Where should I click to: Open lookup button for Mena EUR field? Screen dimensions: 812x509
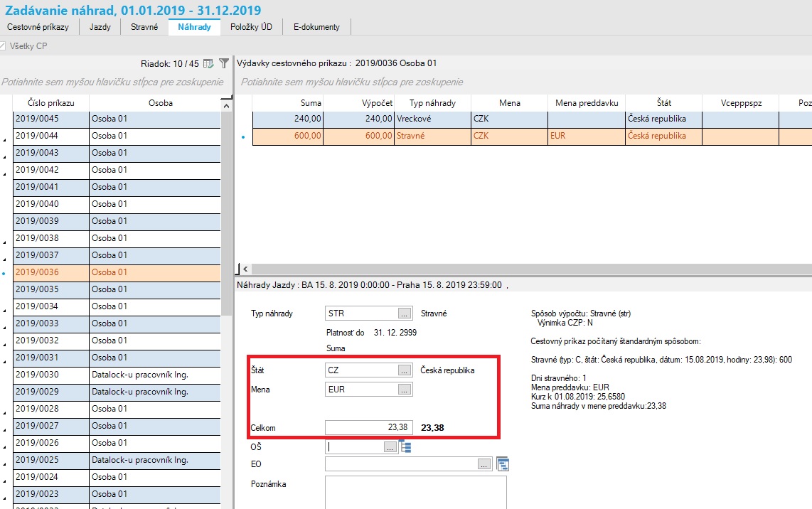click(405, 390)
